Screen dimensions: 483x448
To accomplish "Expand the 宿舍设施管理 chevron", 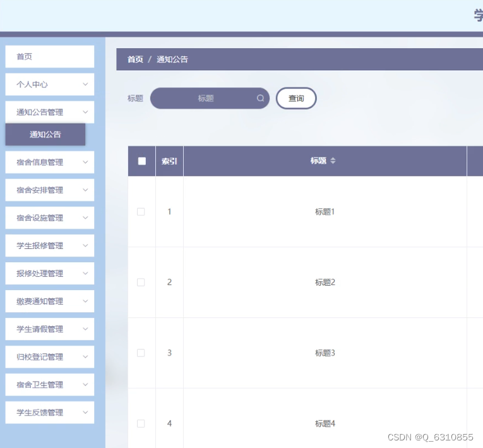I will point(85,217).
